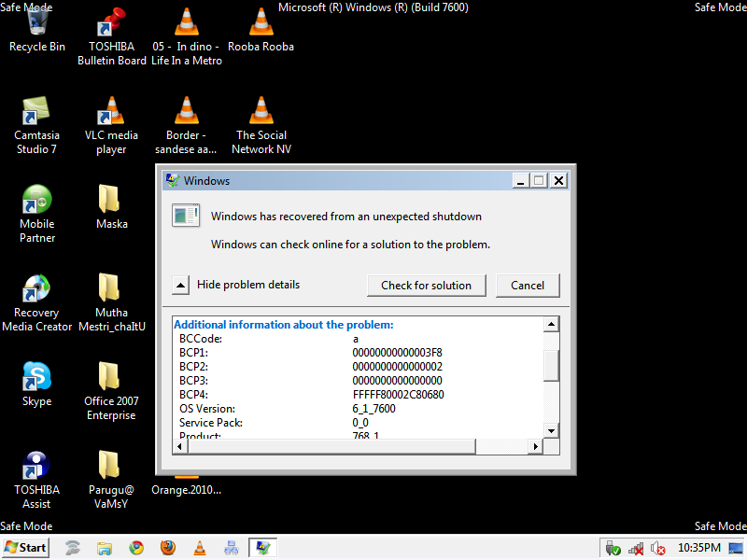Image resolution: width=747 pixels, height=560 pixels.
Task: Click the Check for solution button
Action: pyautogui.click(x=427, y=286)
